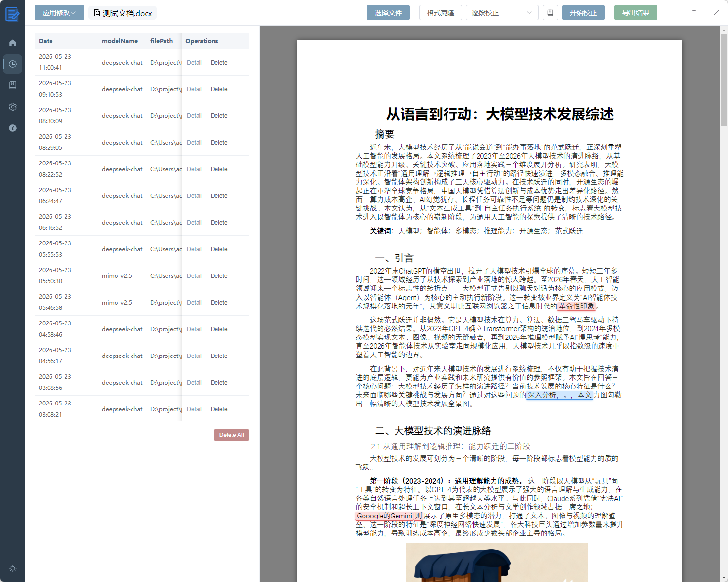Screen dimensions: 728x582
Task: Delete the 04:58:46 history record
Action: (x=219, y=329)
